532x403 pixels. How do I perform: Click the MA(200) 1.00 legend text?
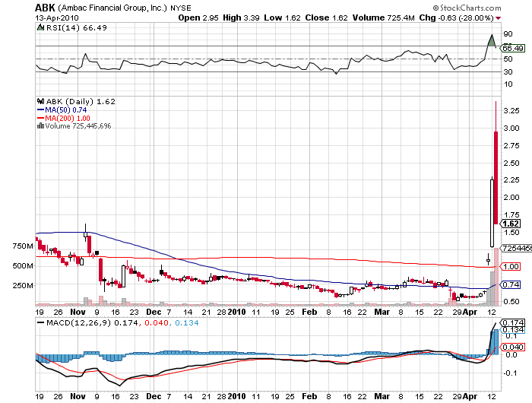(68, 118)
